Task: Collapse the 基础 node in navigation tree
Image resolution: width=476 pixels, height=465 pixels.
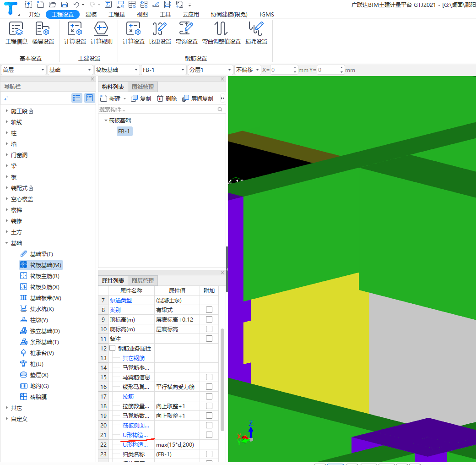Action: 7,243
